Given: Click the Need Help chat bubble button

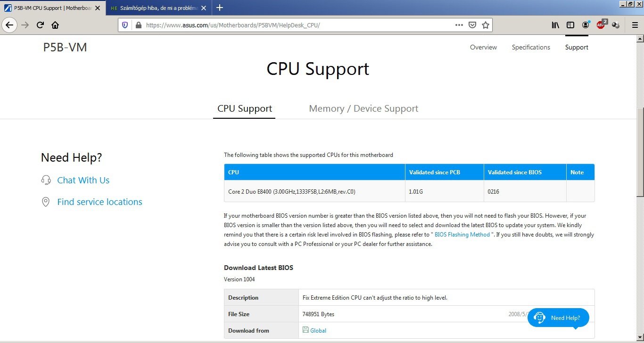Looking at the screenshot, I should tap(558, 318).
